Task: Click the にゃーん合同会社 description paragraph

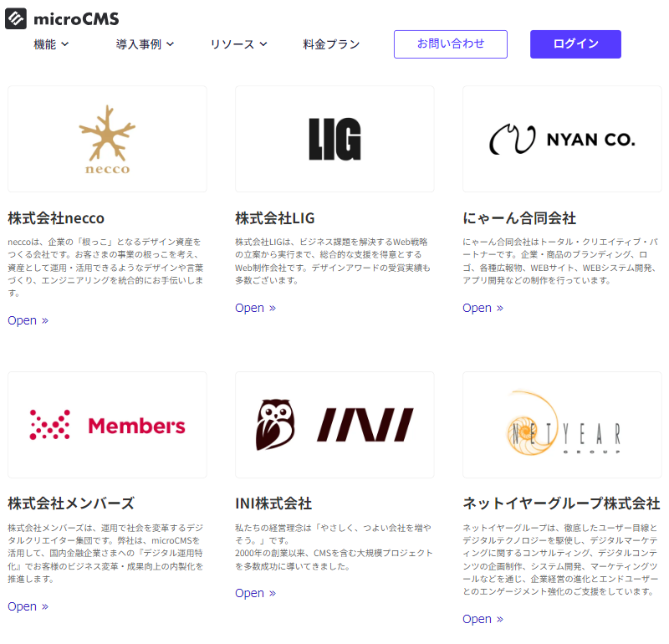Action: (560, 261)
